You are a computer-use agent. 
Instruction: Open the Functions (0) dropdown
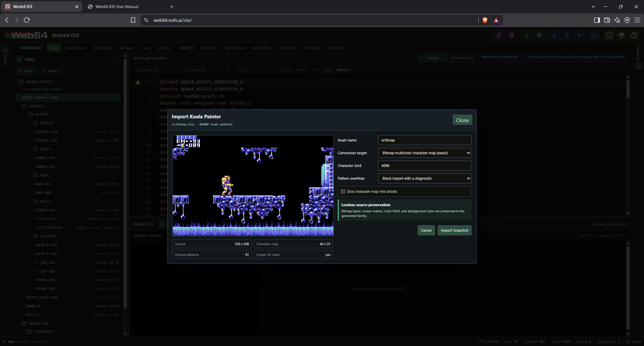pyautogui.click(x=158, y=70)
